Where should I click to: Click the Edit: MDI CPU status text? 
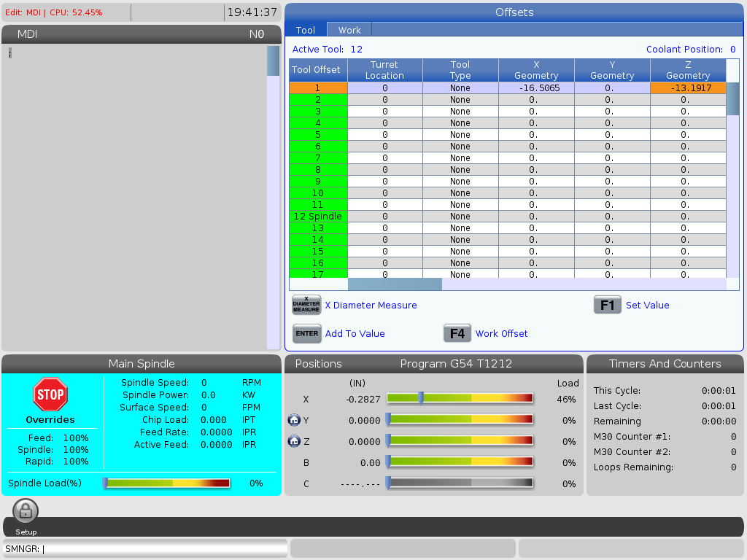coord(53,12)
